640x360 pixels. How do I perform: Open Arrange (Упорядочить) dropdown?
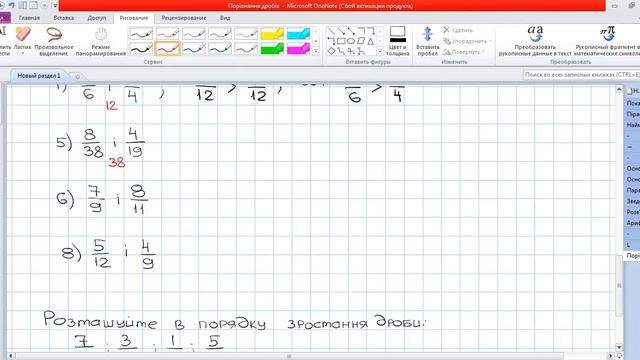point(467,41)
